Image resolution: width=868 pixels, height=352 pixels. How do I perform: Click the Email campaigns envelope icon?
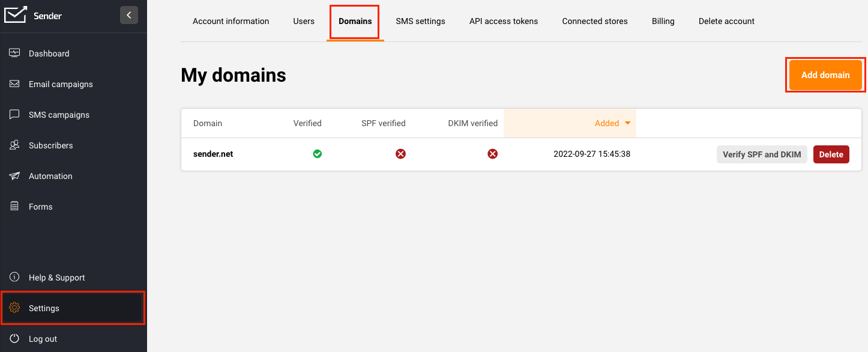[15, 84]
